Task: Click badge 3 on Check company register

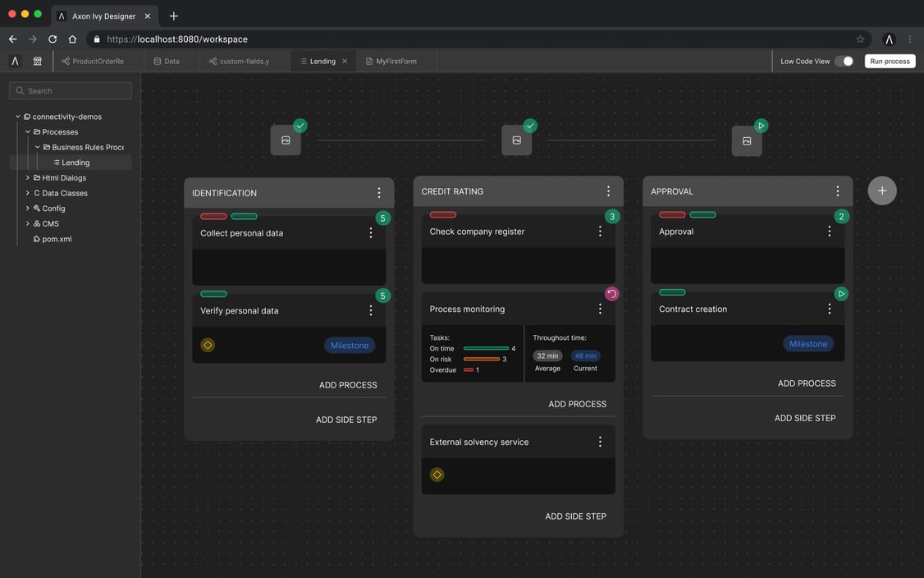Action: [x=612, y=217]
